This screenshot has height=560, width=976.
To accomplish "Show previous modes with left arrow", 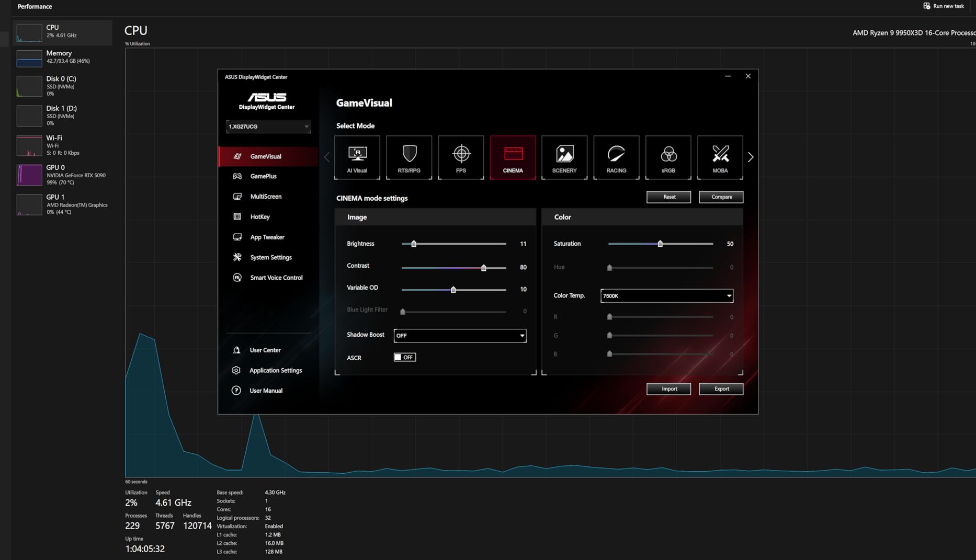I will [x=327, y=157].
